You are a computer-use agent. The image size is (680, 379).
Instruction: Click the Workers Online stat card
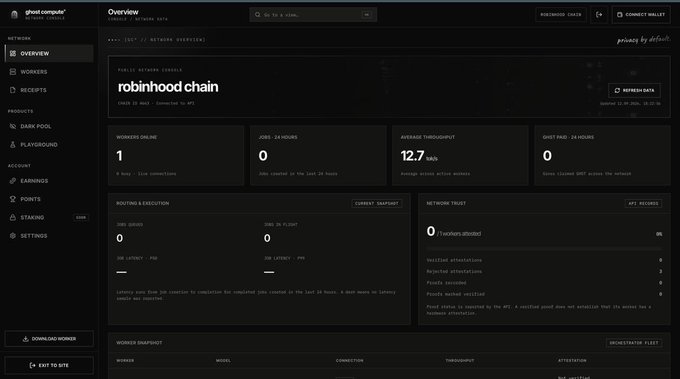(176, 156)
